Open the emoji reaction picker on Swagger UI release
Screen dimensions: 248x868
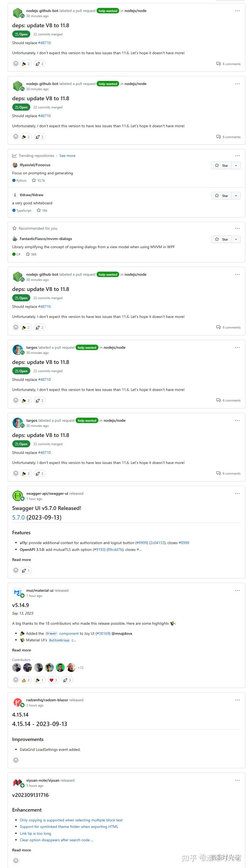(x=16, y=570)
